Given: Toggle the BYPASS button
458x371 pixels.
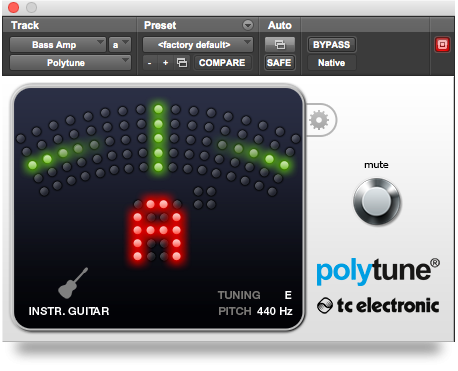Looking at the screenshot, I should [x=331, y=45].
